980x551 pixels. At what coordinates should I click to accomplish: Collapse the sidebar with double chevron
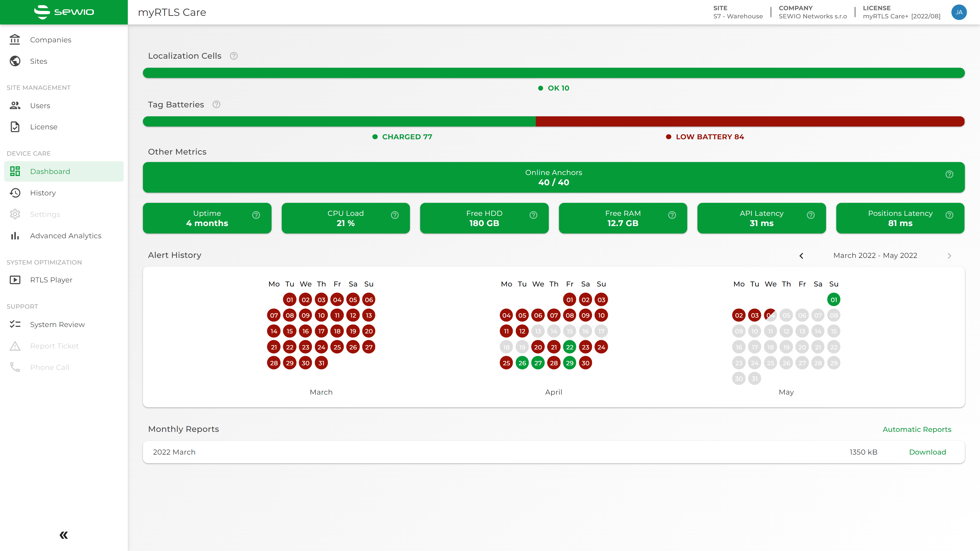pos(64,535)
